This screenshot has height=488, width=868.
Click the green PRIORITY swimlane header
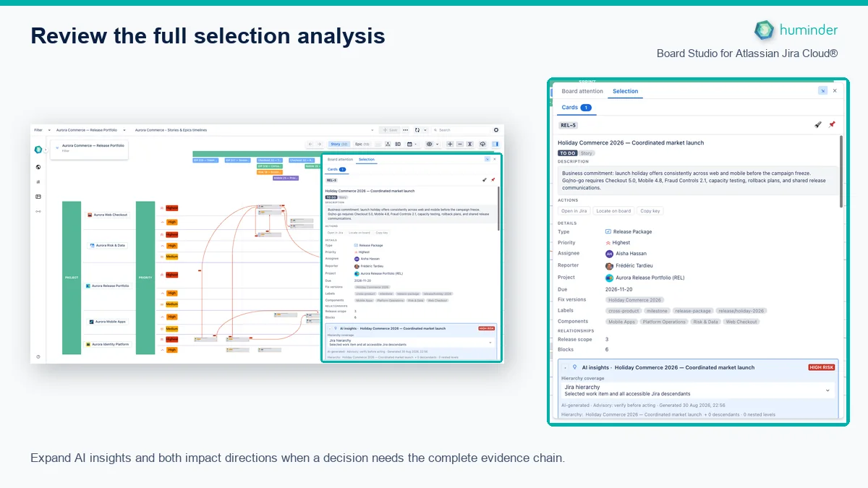pyautogui.click(x=145, y=278)
